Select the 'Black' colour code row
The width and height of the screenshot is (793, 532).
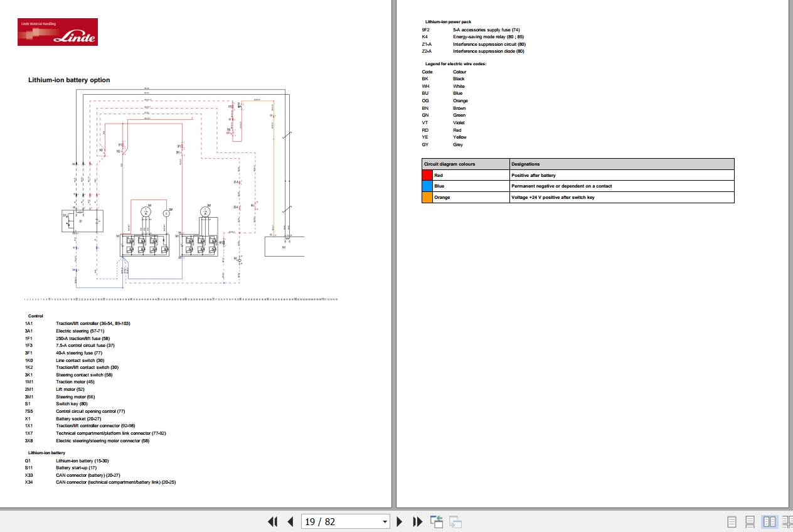(444, 79)
